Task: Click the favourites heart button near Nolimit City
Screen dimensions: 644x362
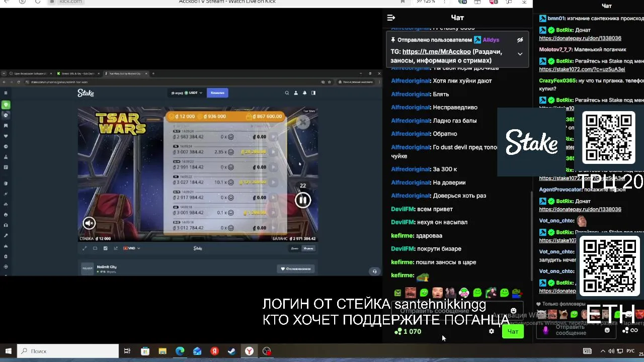Action: coord(296,268)
